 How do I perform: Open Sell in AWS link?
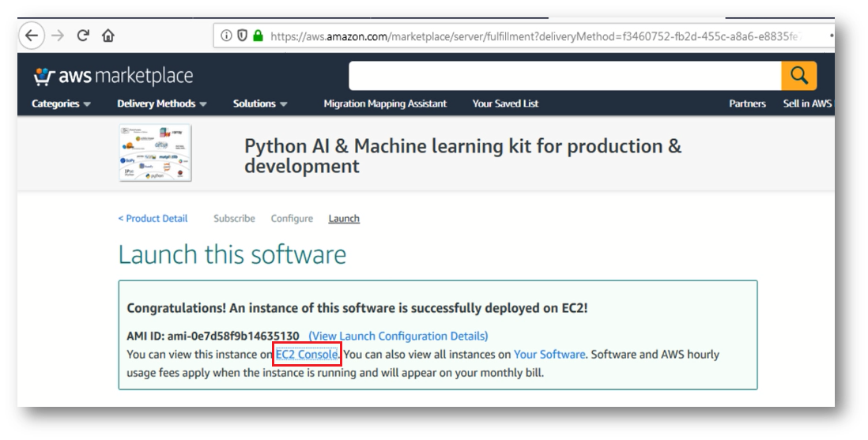point(807,103)
